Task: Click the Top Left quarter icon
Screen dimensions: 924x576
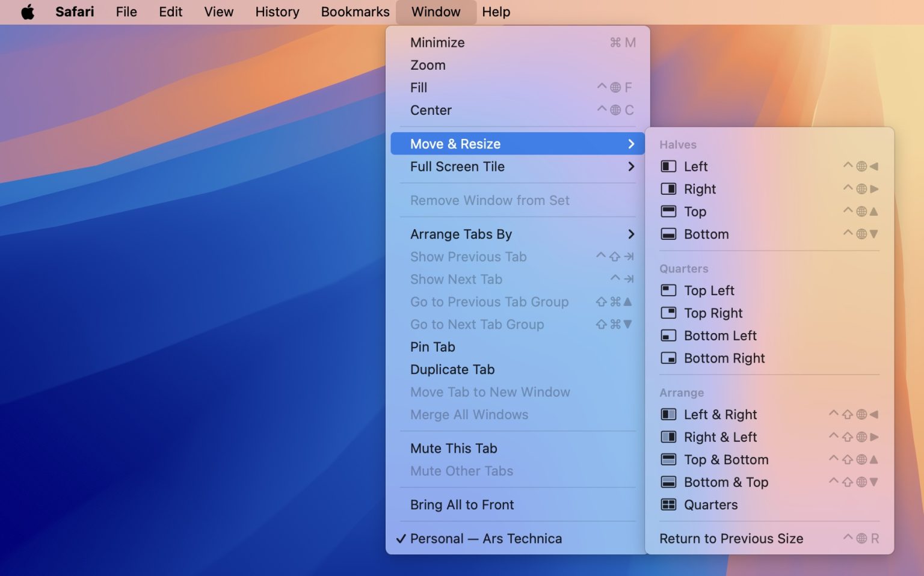Action: [668, 290]
